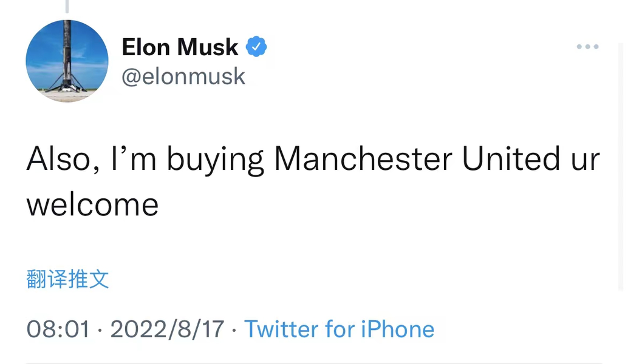Click the word "Musk" in the display name

tap(207, 47)
